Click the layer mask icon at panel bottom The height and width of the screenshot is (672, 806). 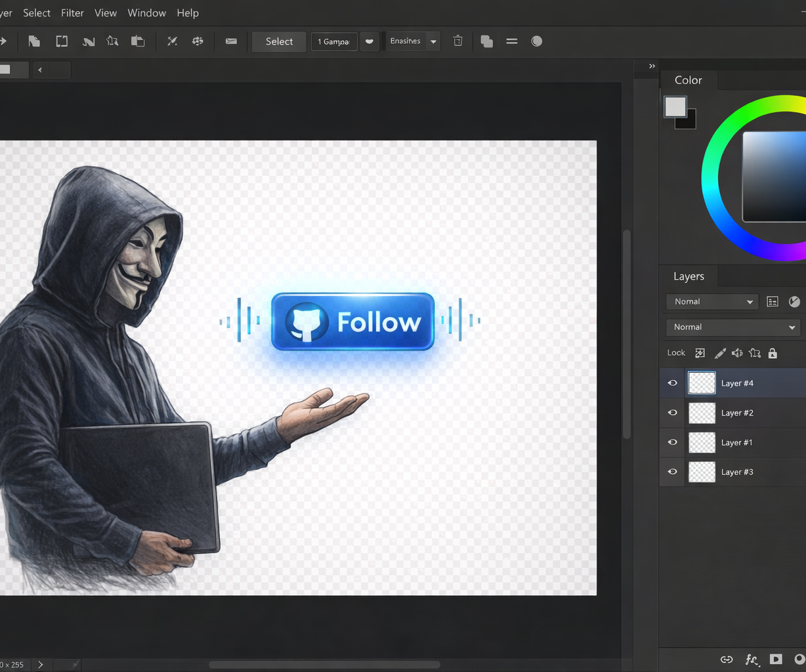click(776, 659)
